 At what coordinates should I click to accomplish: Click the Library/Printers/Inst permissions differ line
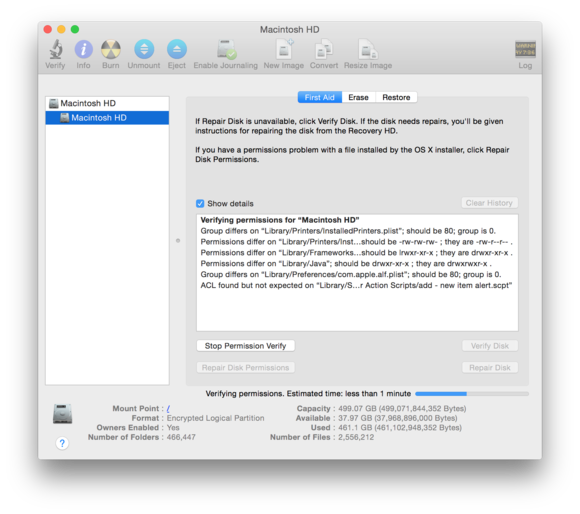point(356,242)
